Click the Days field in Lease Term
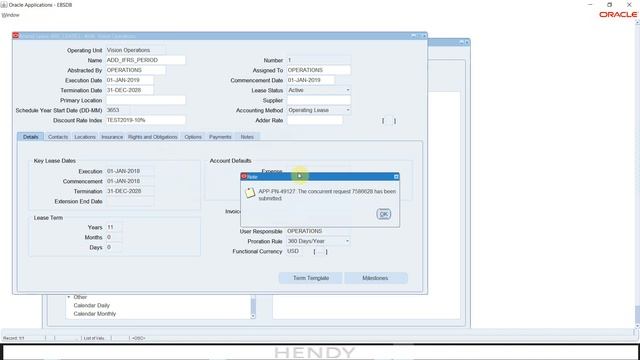This screenshot has width=640, height=360. 113,247
